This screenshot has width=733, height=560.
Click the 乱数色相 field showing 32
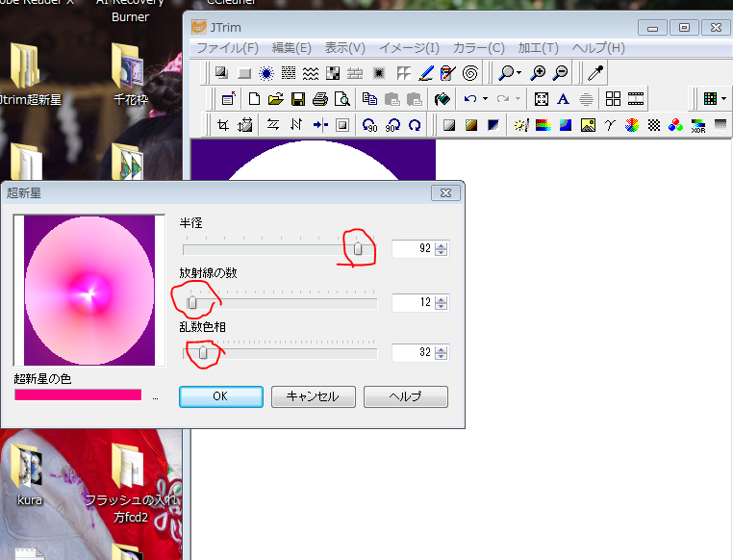pos(414,352)
